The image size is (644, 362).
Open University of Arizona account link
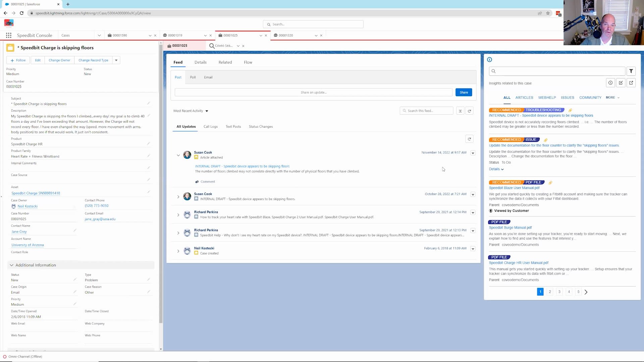coord(28,245)
